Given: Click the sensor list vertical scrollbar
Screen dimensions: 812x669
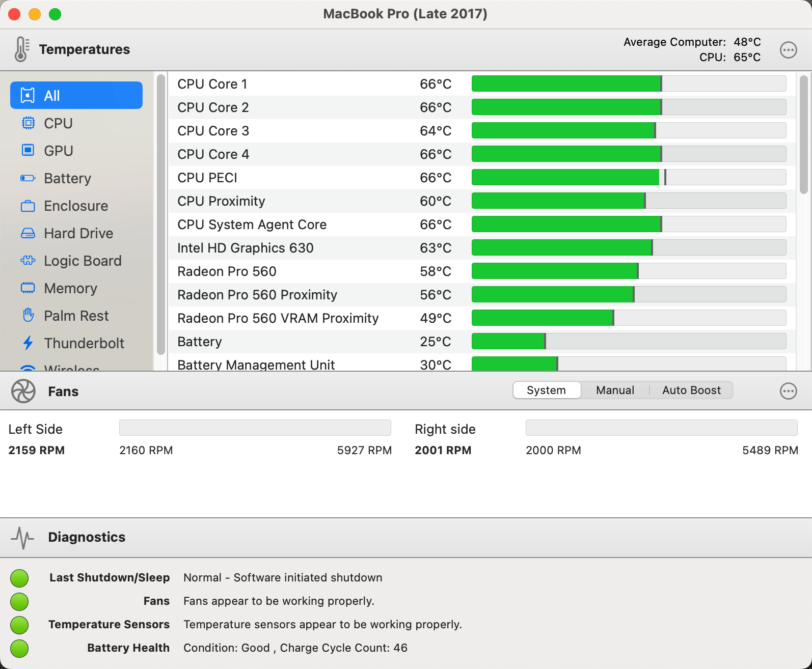Looking at the screenshot, I should 803,135.
